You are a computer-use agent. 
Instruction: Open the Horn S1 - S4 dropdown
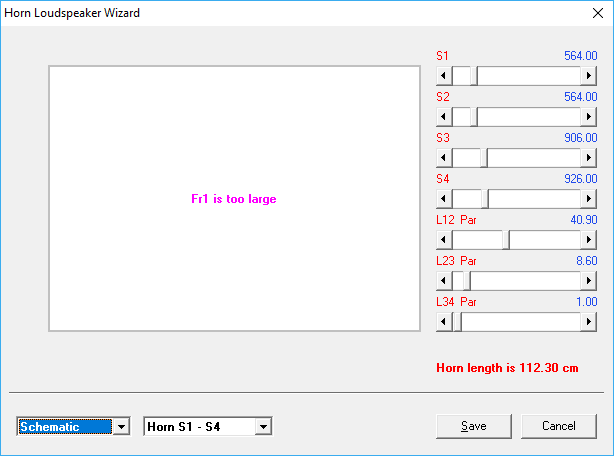263,426
